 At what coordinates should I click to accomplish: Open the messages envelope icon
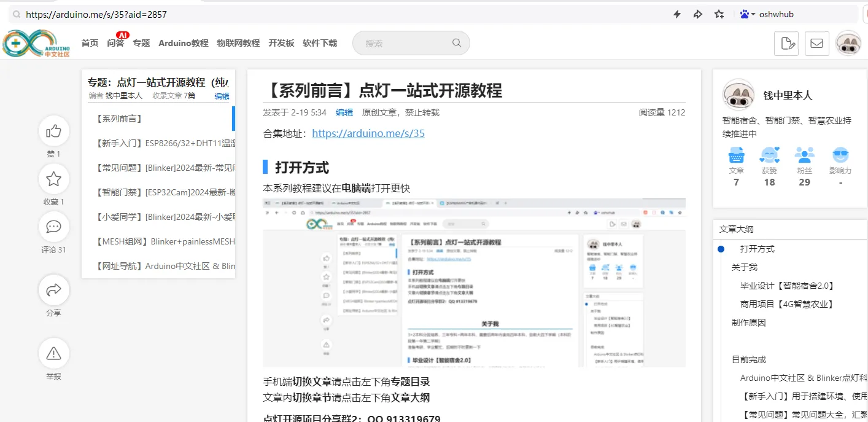tap(816, 44)
